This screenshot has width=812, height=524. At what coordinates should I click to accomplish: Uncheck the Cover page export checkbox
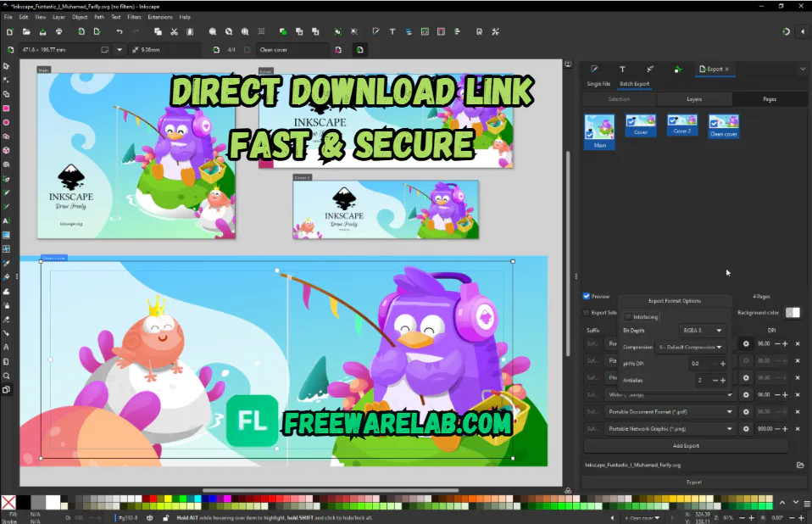coord(631,121)
